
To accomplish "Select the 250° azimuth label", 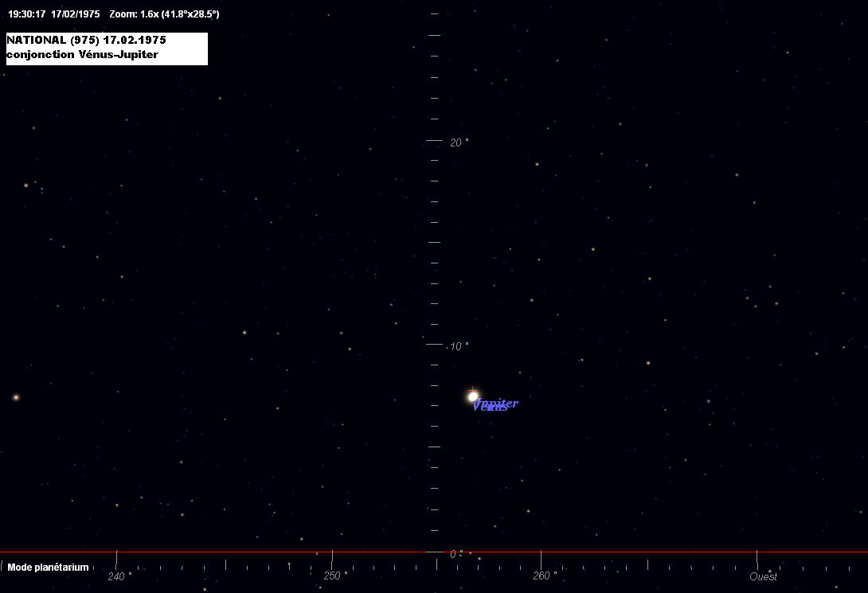I will click(x=335, y=576).
